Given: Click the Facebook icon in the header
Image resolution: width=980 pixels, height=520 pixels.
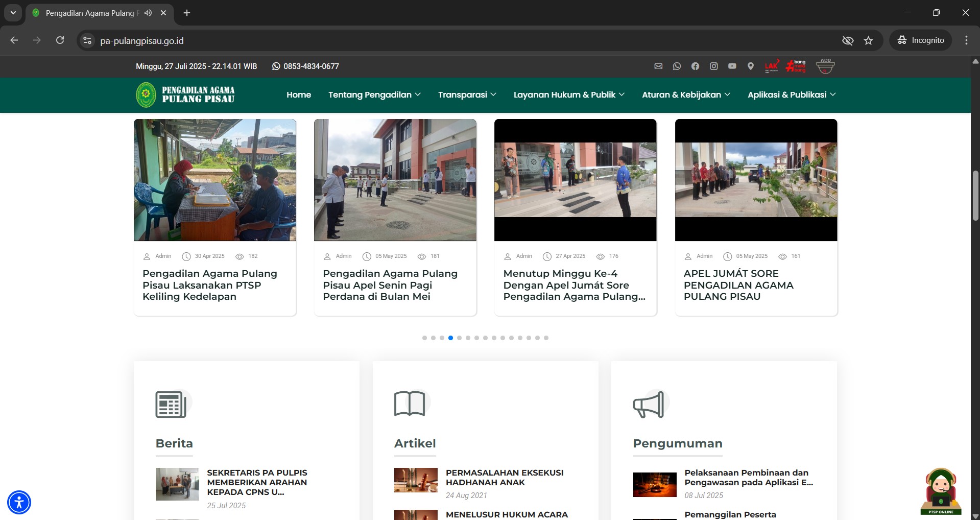Looking at the screenshot, I should coord(695,66).
